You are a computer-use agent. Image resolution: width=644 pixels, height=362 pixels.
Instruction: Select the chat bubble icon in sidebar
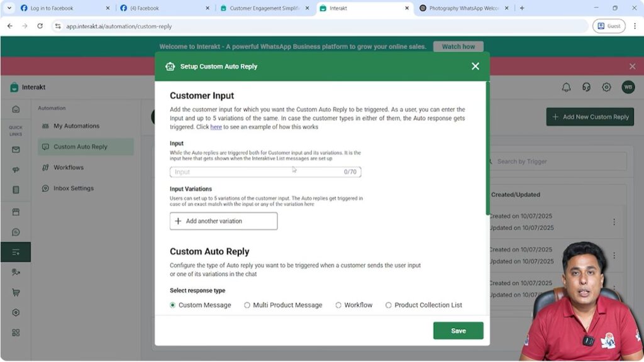point(14,232)
